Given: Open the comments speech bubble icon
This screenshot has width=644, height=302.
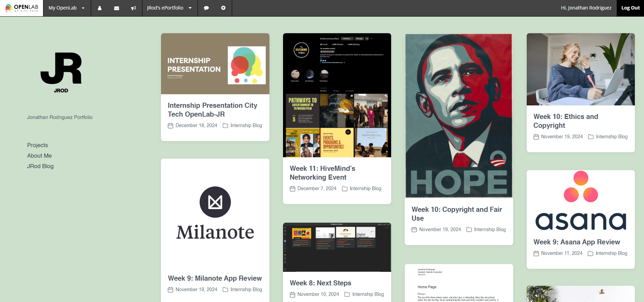Looking at the screenshot, I should point(206,8).
